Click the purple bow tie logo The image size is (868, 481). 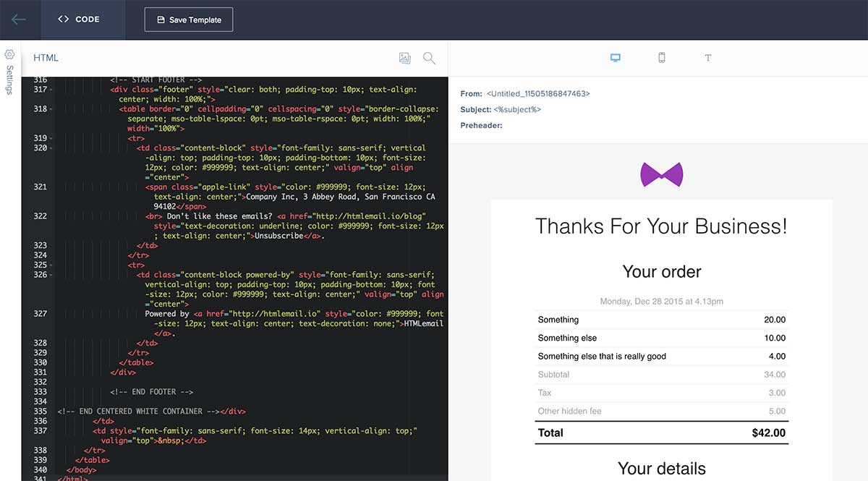point(661,174)
